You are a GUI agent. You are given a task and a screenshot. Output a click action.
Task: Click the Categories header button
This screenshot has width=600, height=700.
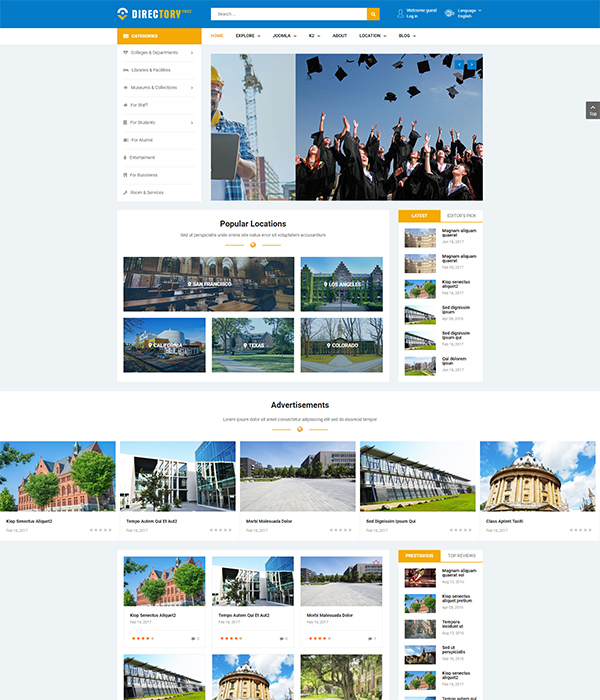[159, 36]
